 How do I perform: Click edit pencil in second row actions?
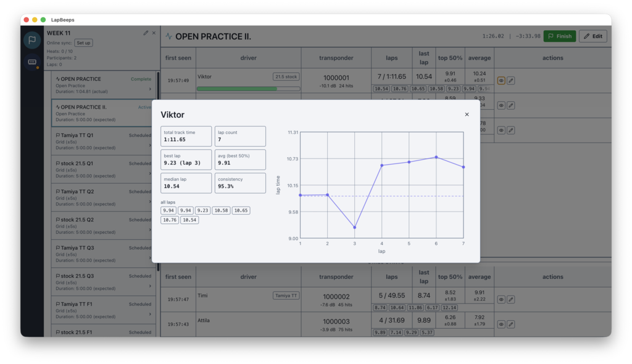tap(511, 105)
